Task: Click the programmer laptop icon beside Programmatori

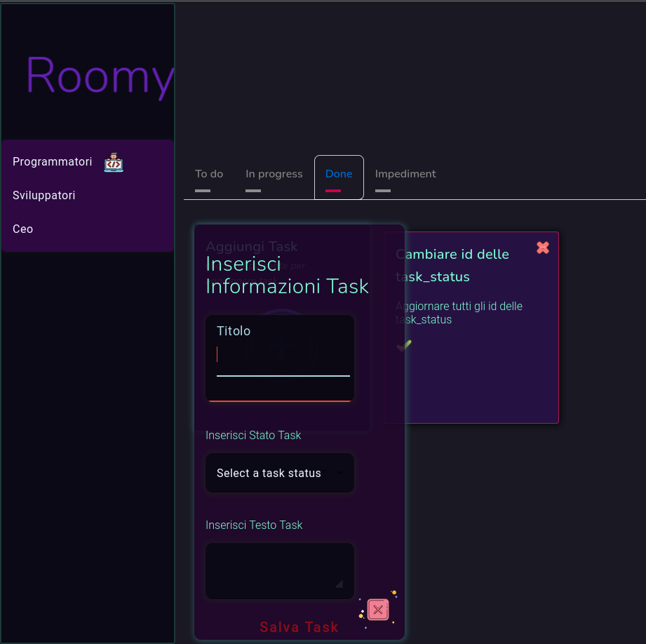Action: pyautogui.click(x=114, y=161)
